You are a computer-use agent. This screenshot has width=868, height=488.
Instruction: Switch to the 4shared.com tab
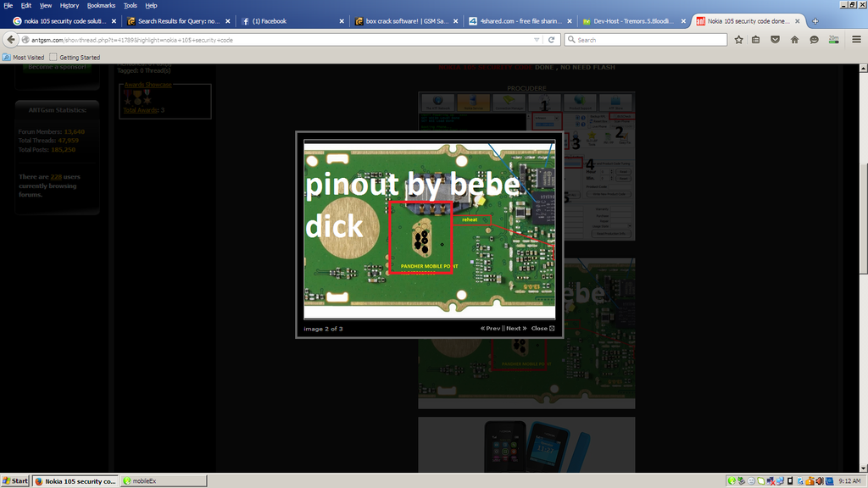[518, 21]
